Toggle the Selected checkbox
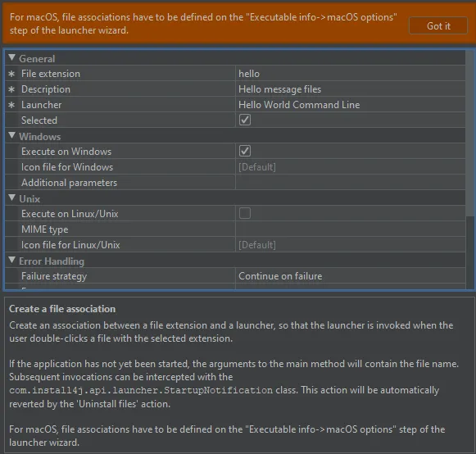Viewport: 476px width, 454px height. pos(245,120)
